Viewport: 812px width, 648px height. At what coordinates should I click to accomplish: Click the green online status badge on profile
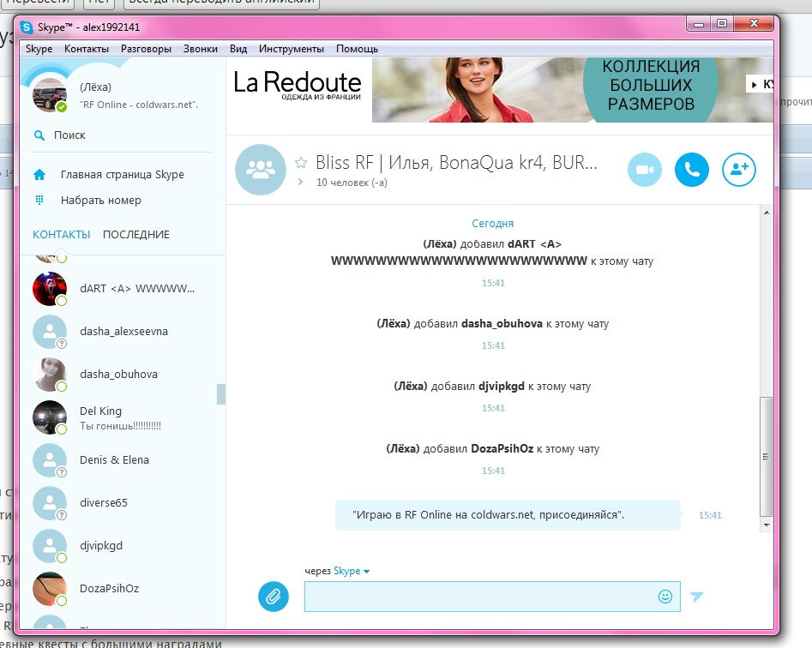[62, 107]
